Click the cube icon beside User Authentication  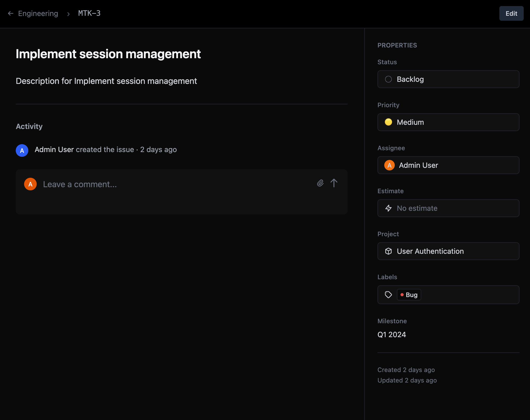coord(388,251)
